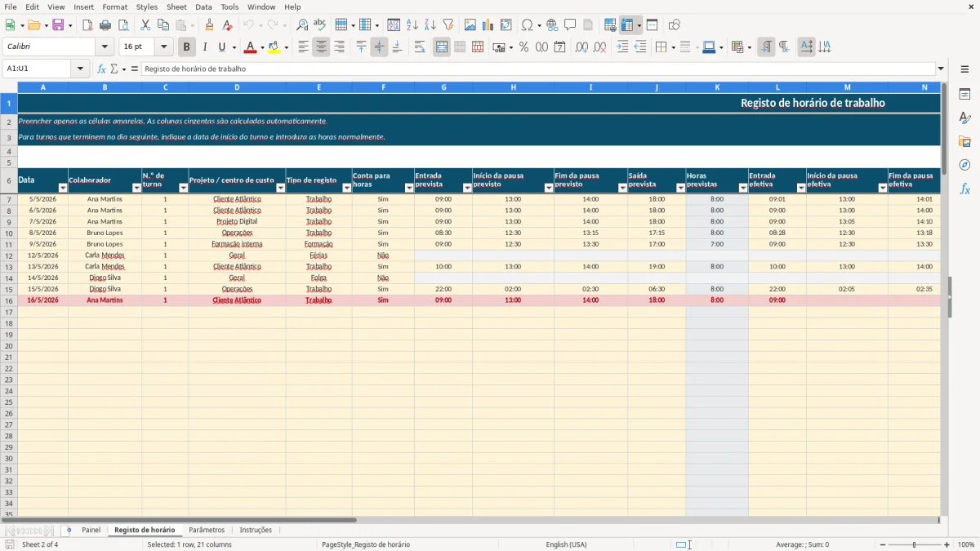Cut the selection with scissors icon
Viewport: 980px width, 551px height.
point(145,25)
